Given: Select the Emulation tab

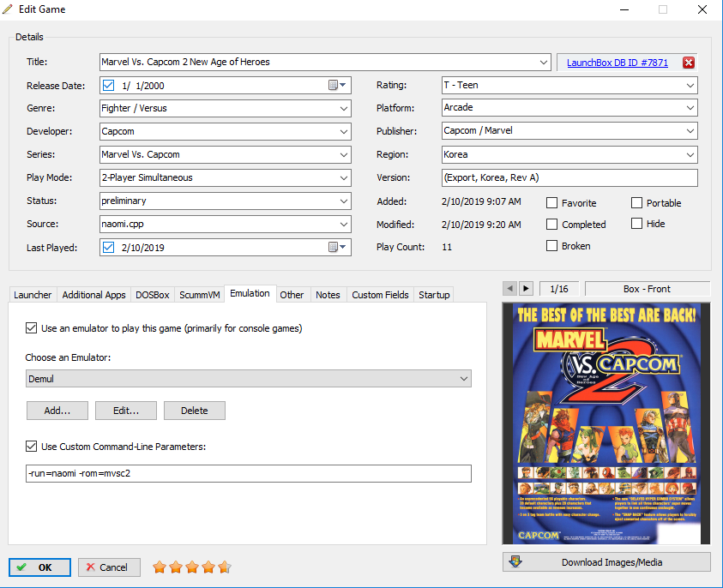Looking at the screenshot, I should (x=250, y=293).
